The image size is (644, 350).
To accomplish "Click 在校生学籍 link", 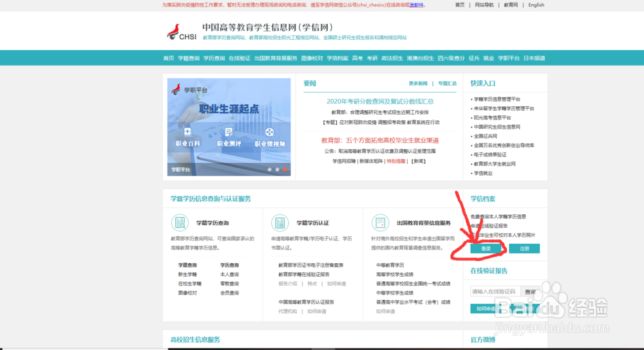I will (x=190, y=284).
